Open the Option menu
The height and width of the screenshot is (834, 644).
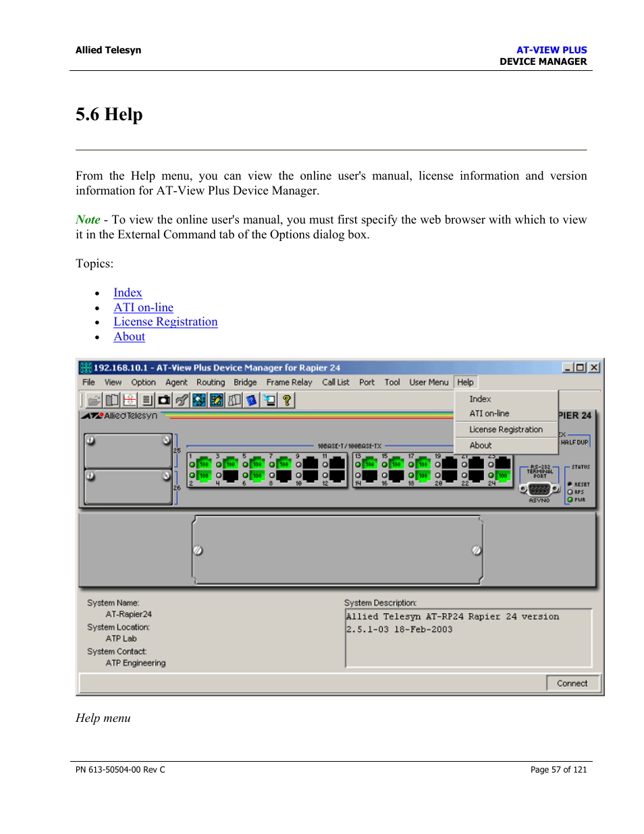(143, 382)
